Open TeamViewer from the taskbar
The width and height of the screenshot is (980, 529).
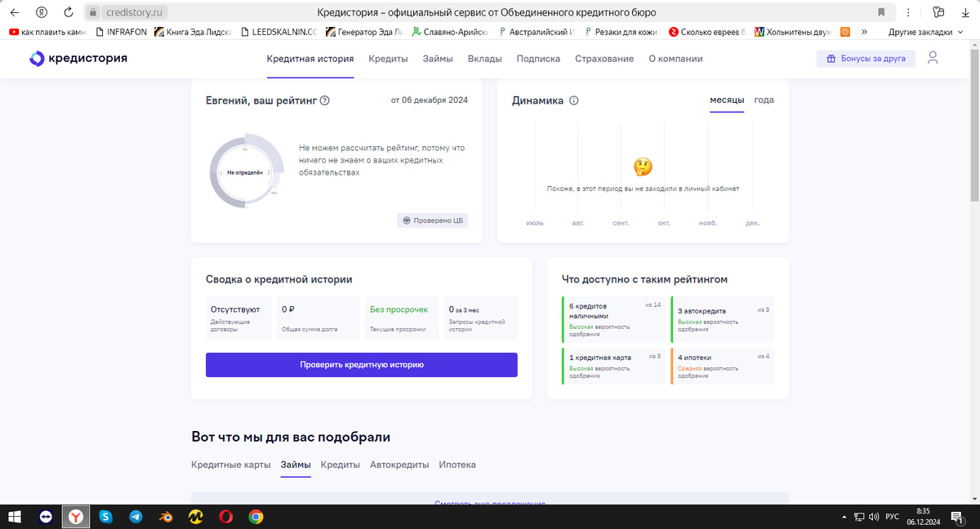pyautogui.click(x=47, y=517)
